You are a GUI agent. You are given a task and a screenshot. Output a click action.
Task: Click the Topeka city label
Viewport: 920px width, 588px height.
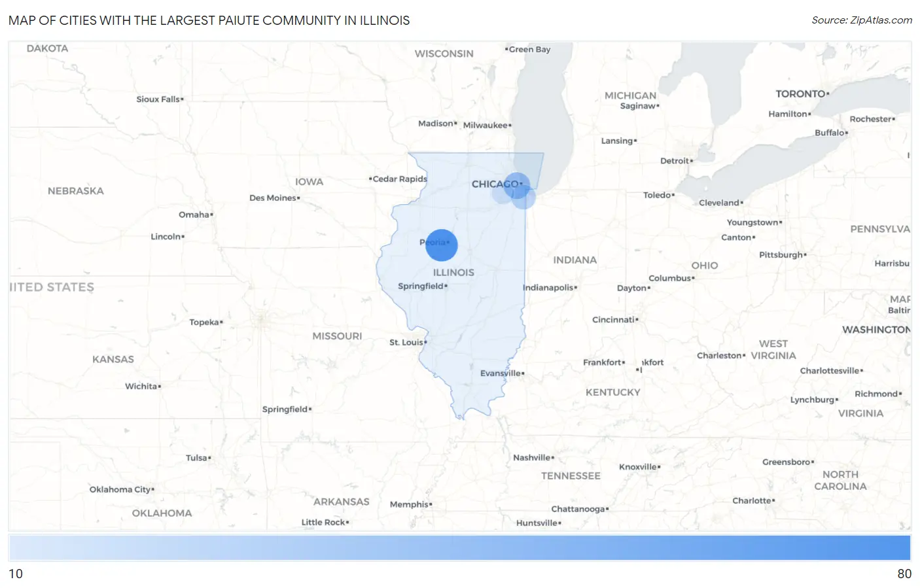[205, 322]
